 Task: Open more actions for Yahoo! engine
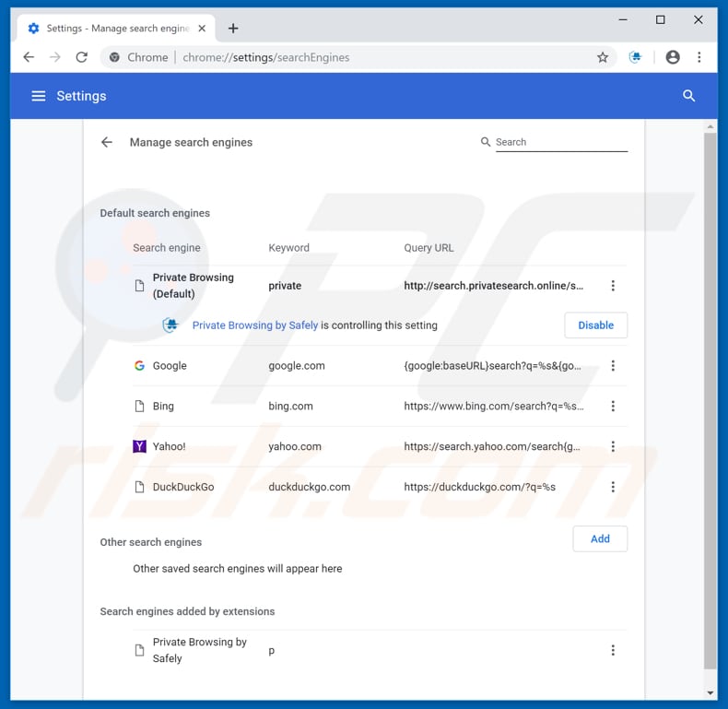click(x=613, y=446)
